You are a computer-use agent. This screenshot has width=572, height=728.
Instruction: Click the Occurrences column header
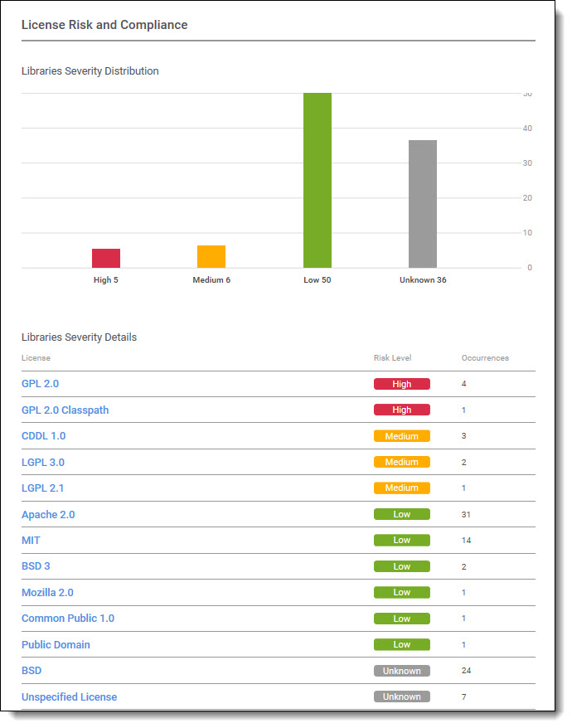coord(485,358)
